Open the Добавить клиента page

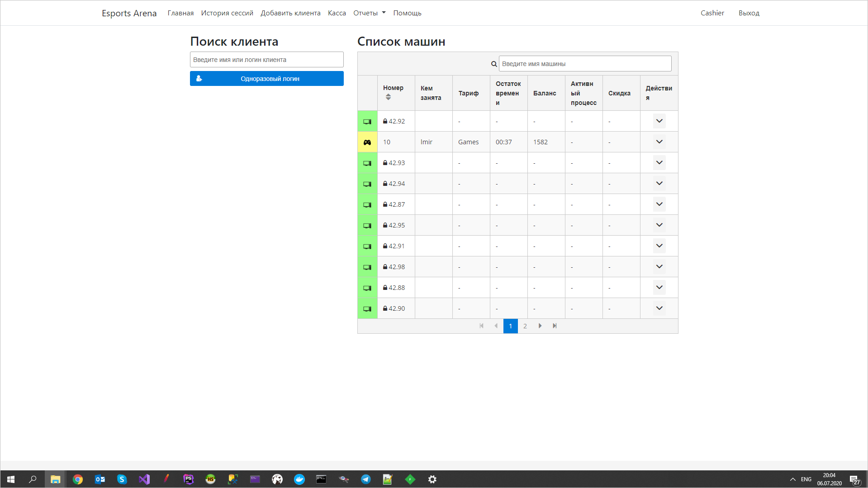point(290,13)
